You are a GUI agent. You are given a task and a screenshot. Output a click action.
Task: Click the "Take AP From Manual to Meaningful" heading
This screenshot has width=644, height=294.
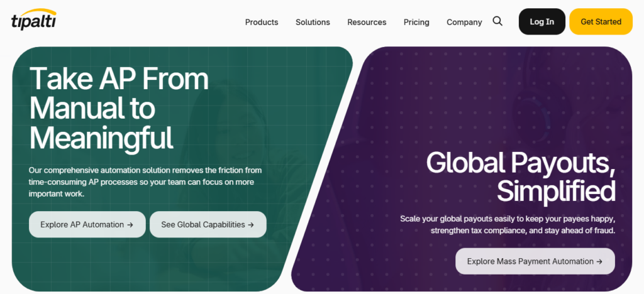pos(119,108)
